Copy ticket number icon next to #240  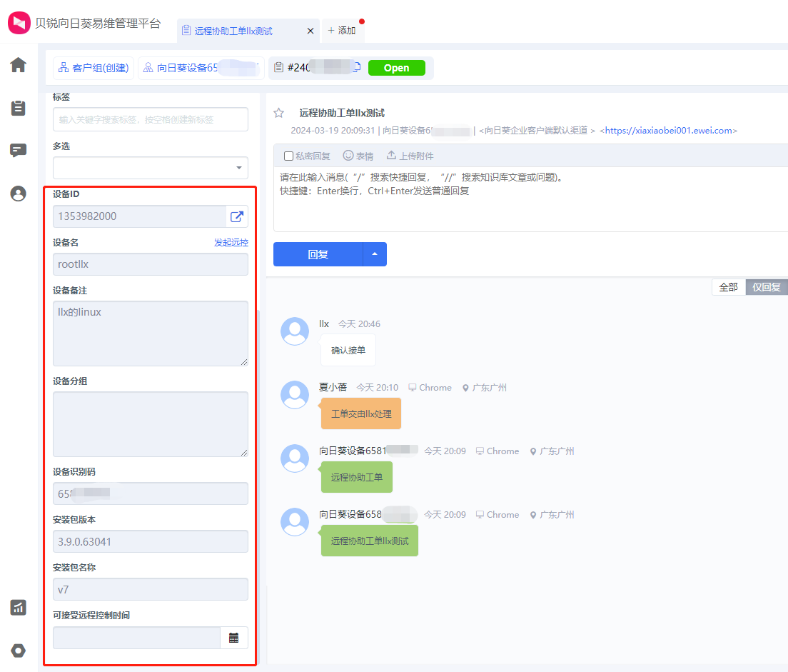pyautogui.click(x=357, y=67)
